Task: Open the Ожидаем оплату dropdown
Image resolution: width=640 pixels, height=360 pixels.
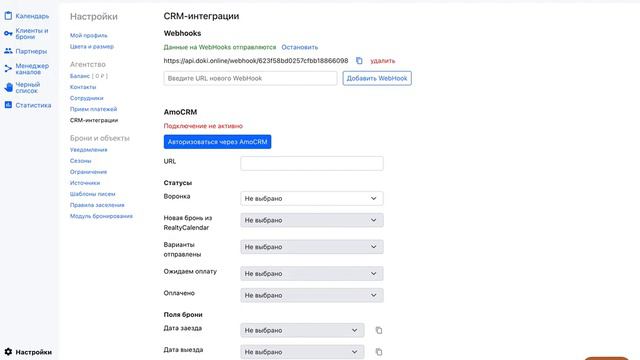Action: 312,273
